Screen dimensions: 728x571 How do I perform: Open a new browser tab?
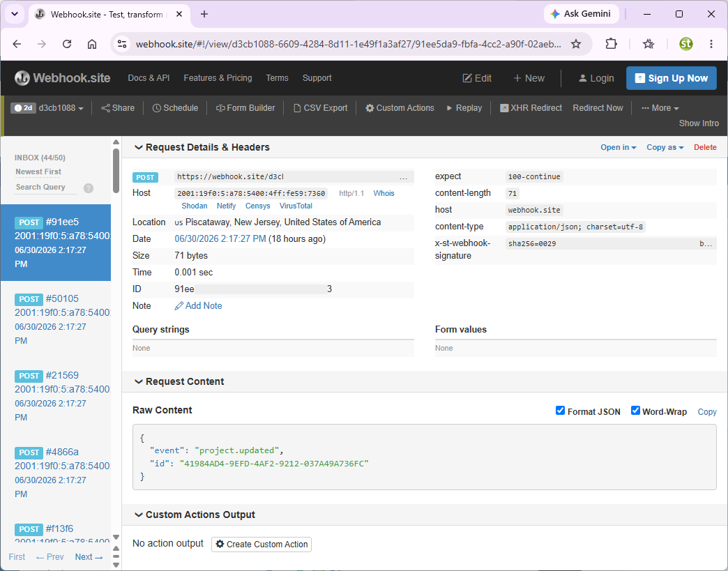coord(204,14)
